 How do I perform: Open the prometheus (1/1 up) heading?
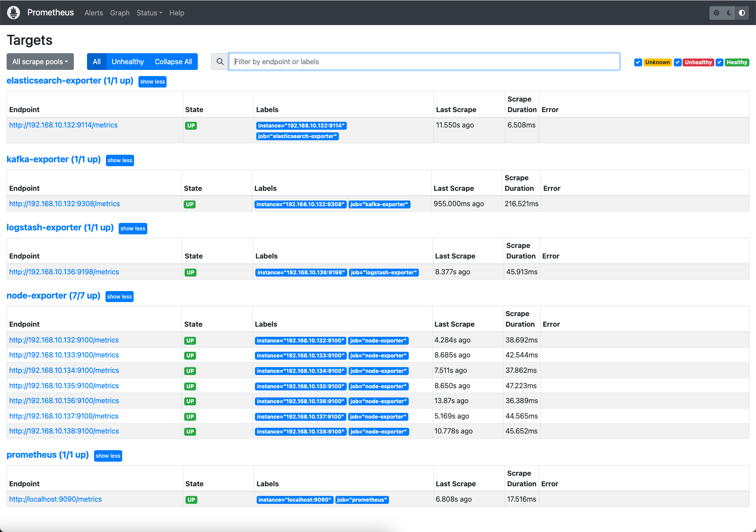tap(47, 455)
